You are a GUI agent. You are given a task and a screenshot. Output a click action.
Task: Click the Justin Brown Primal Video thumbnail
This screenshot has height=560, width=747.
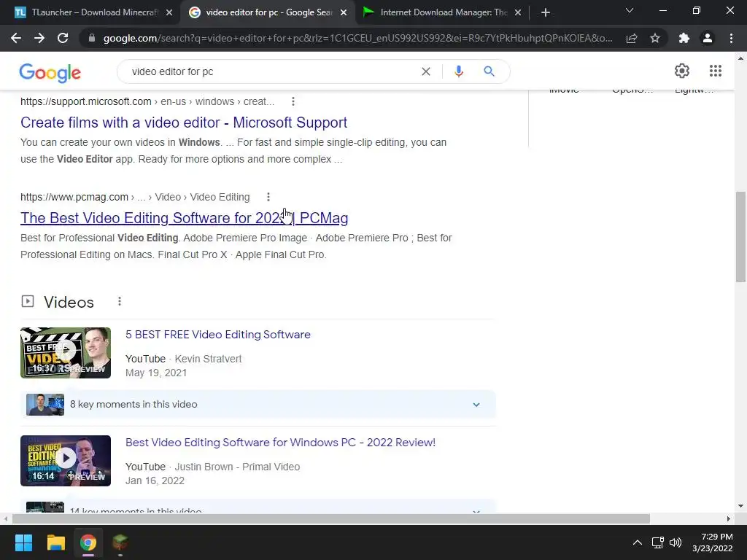66,461
